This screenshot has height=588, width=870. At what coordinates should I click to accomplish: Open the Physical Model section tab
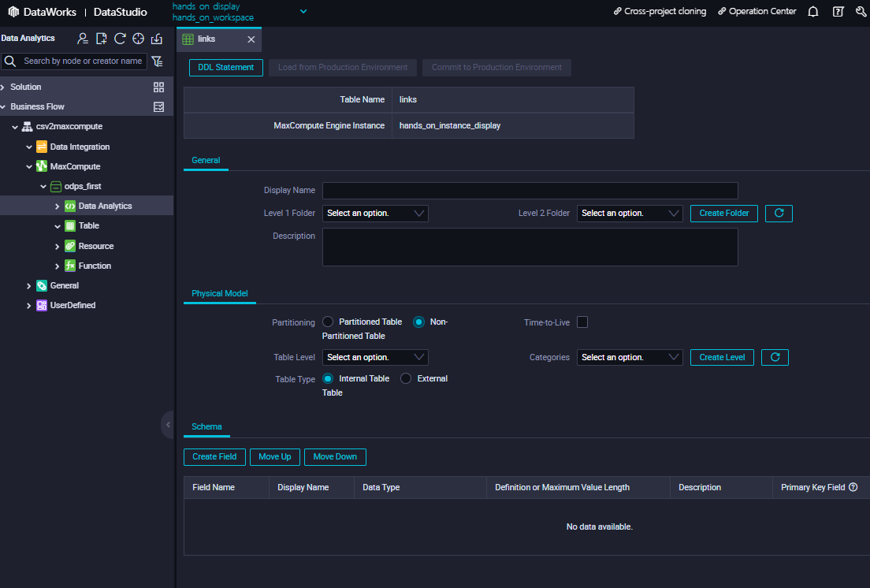tap(220, 293)
